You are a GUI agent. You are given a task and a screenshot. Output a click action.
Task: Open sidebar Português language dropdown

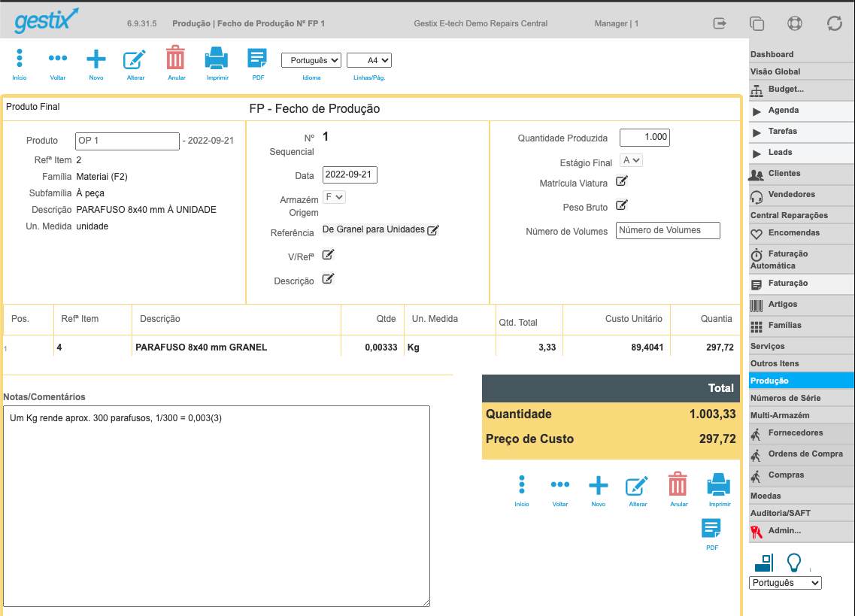pos(785,583)
